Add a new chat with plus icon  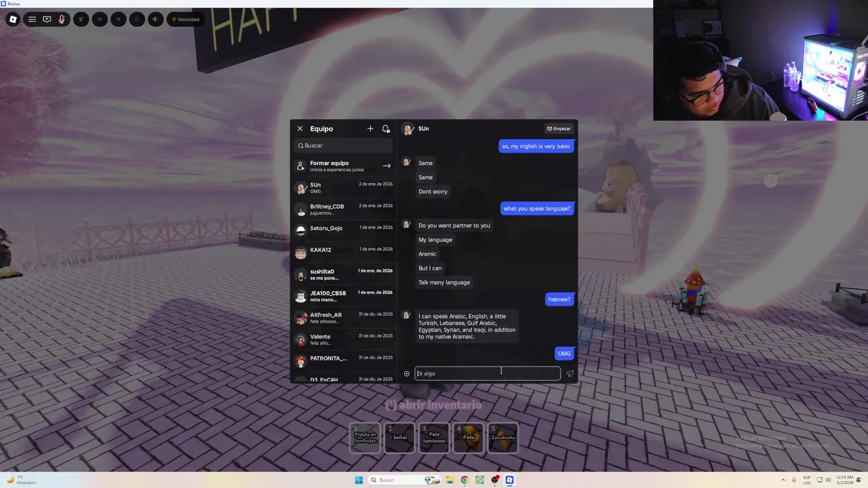tap(370, 129)
